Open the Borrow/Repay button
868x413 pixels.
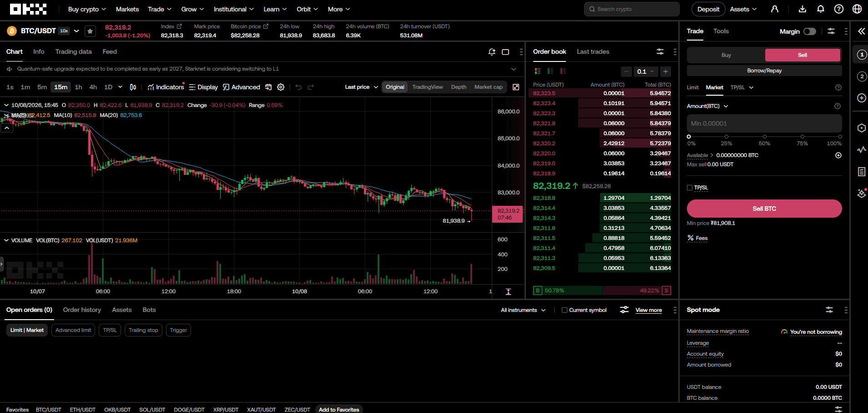tap(764, 71)
